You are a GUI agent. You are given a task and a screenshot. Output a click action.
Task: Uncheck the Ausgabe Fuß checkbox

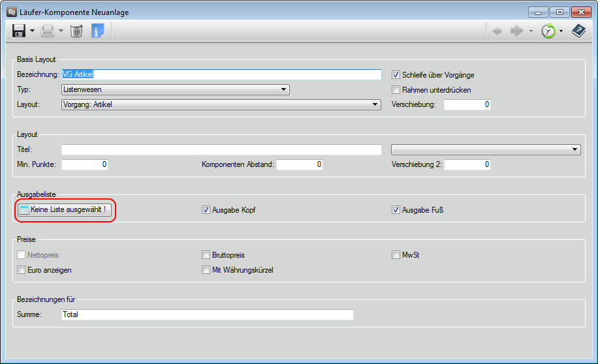[396, 209]
